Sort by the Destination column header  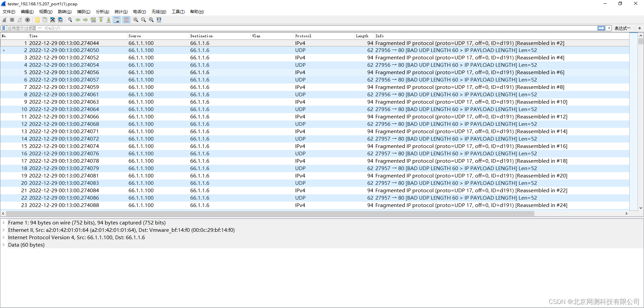click(220, 36)
